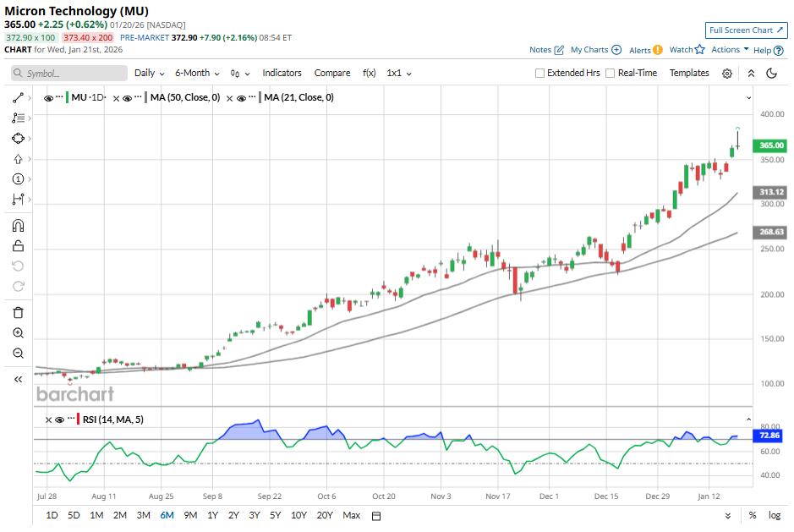Select the trend line drawing tool
The image size is (794, 532).
click(18, 97)
